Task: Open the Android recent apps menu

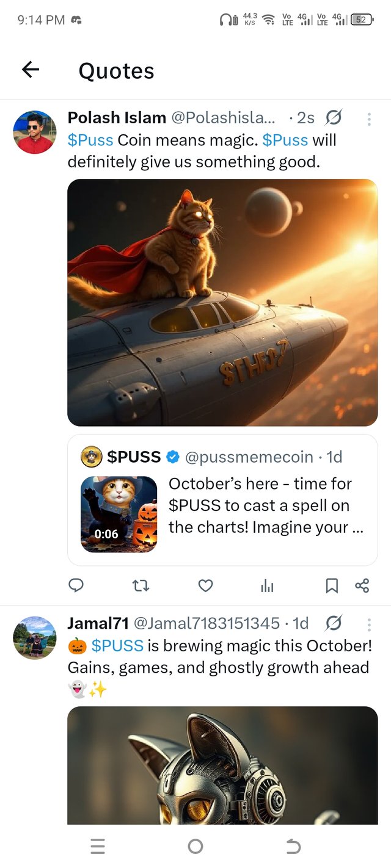Action: point(98,846)
